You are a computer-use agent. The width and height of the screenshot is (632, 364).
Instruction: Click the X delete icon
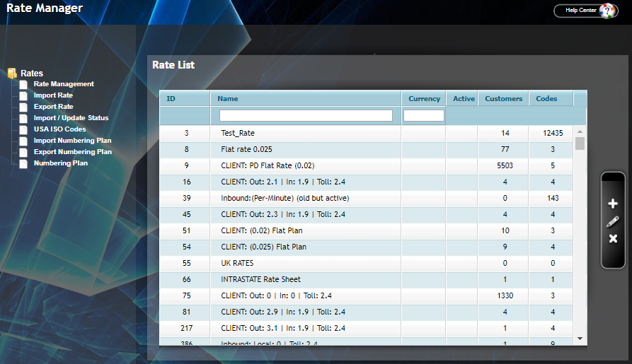point(613,239)
